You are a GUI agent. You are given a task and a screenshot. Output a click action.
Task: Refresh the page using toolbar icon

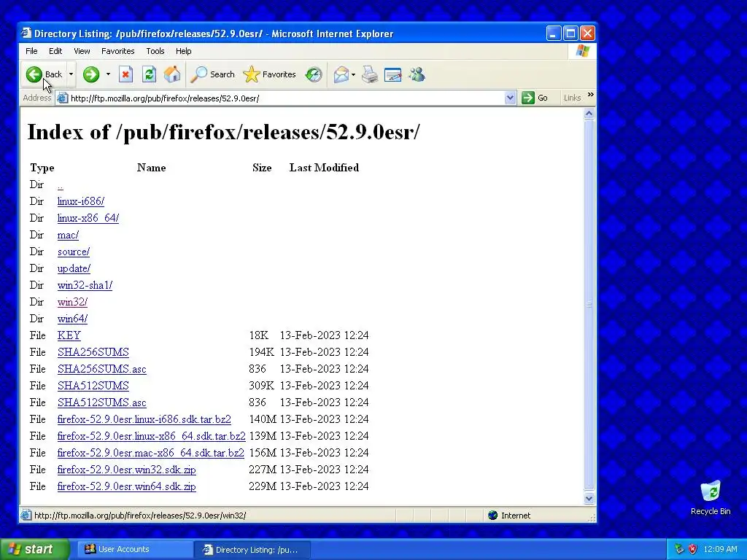(149, 74)
